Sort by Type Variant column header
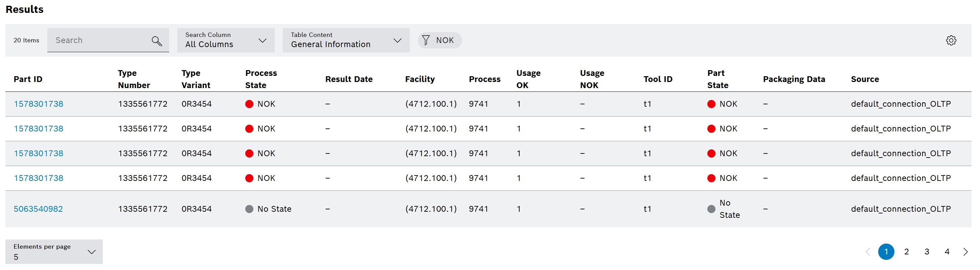This screenshot has width=980, height=270. click(x=196, y=79)
